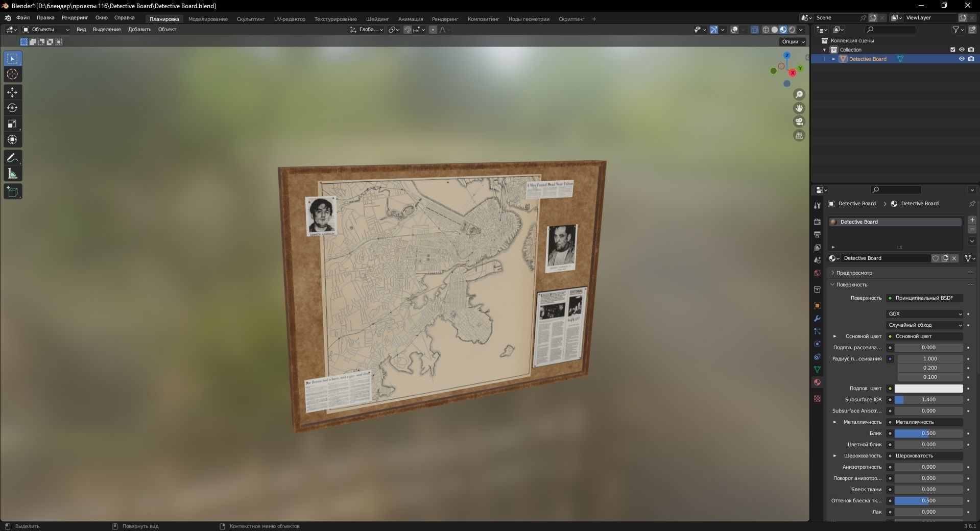Add a material slot with plus button
Viewport: 980px width, 531px height.
click(x=972, y=220)
